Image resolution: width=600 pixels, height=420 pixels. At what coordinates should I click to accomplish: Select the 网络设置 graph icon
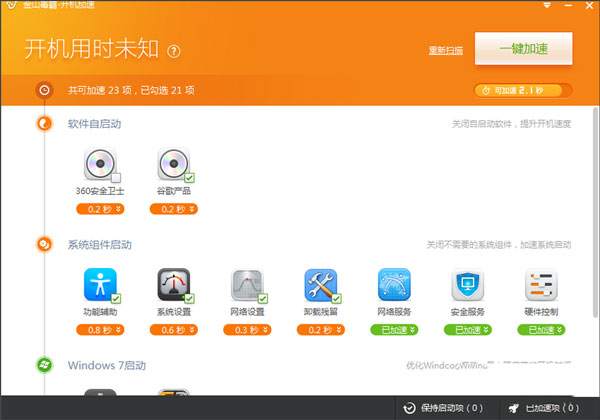click(x=247, y=285)
